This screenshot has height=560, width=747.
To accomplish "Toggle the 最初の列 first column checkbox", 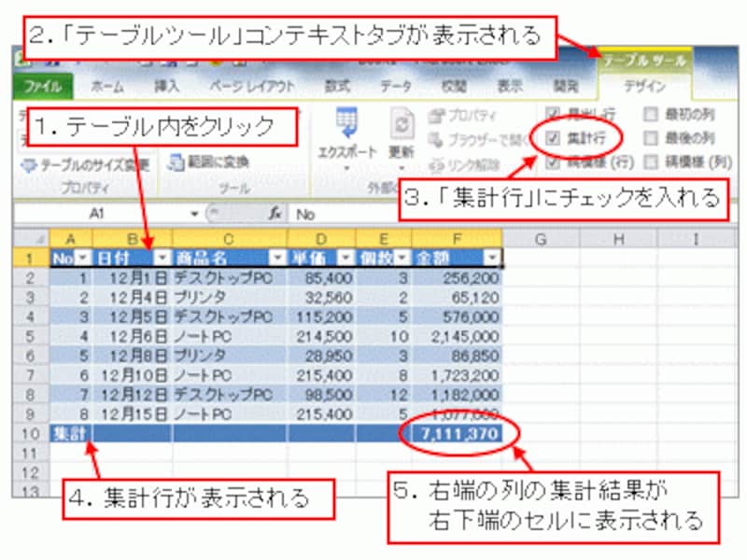I will [650, 114].
